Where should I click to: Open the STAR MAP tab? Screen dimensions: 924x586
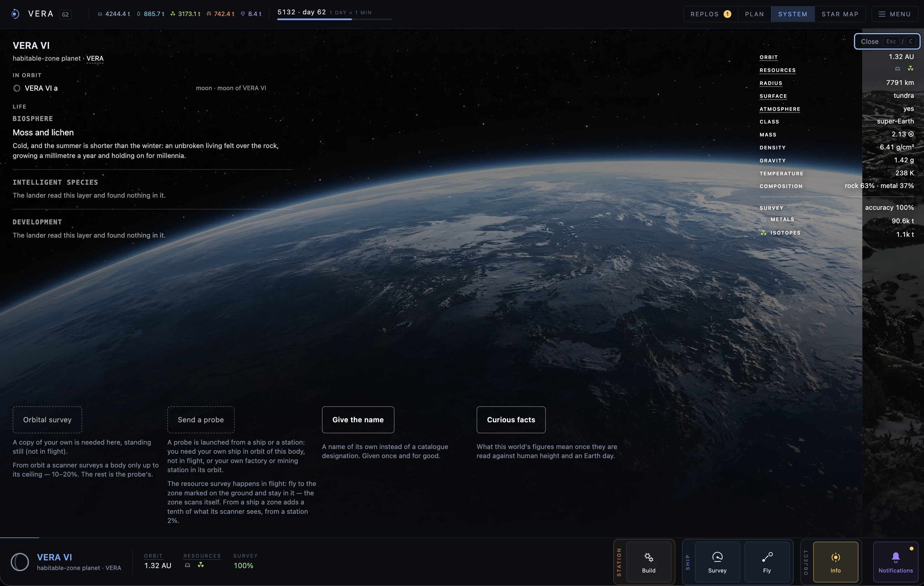(840, 14)
